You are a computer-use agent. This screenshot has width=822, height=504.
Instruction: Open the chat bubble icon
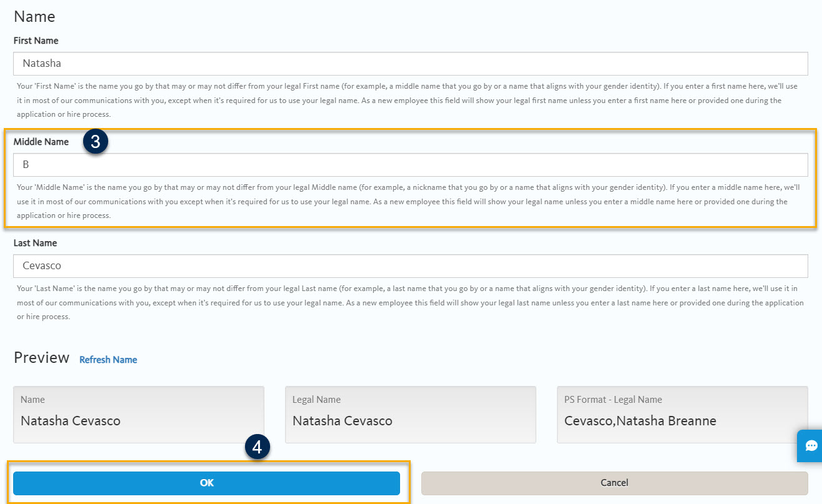[x=811, y=445]
